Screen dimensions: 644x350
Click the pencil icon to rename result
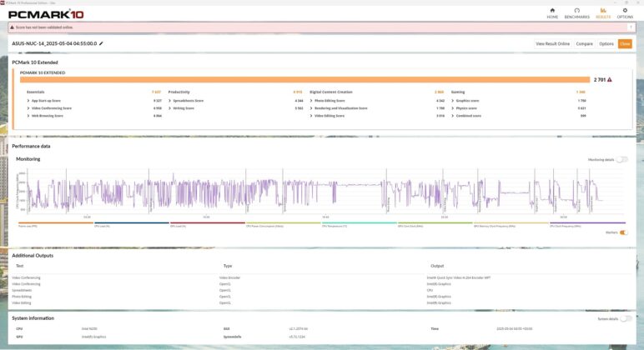pyautogui.click(x=101, y=43)
